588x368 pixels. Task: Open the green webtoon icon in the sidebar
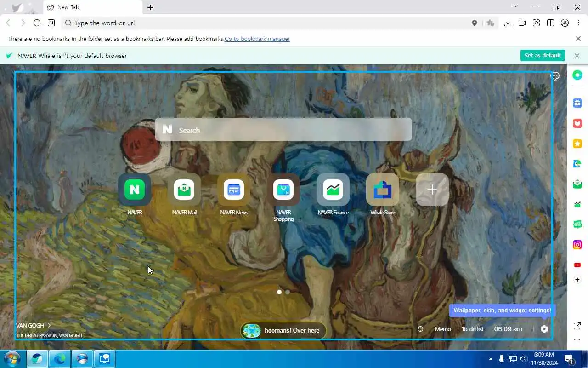[x=577, y=224]
